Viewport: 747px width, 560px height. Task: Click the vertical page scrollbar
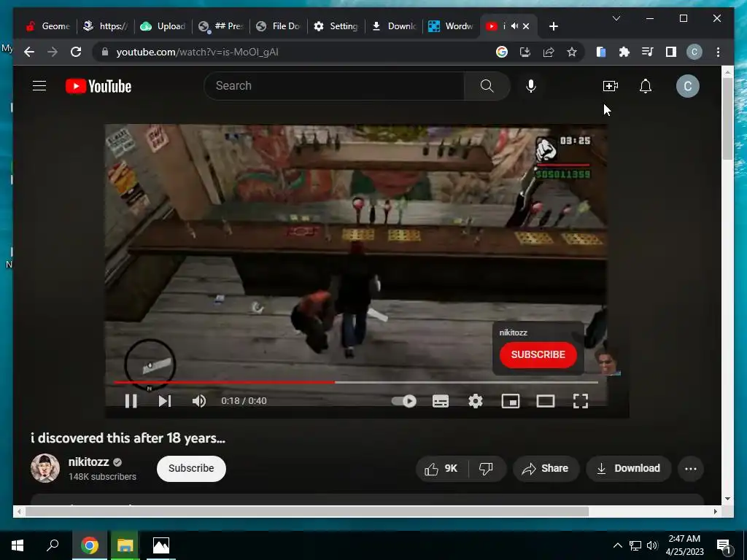point(727,118)
